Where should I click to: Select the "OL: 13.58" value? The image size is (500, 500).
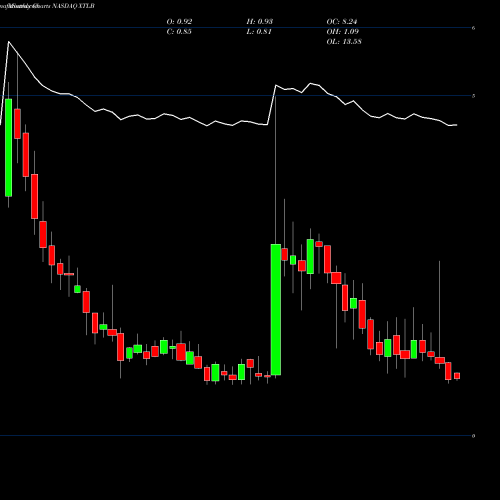click(x=344, y=42)
